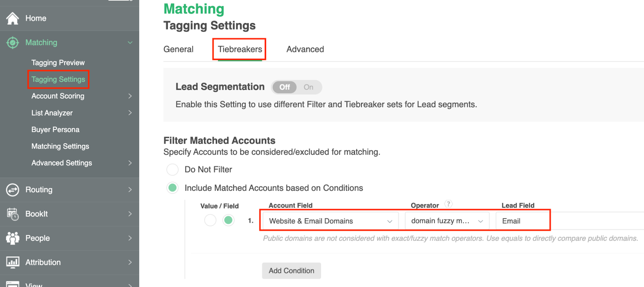Expand the Account Scoring submenu
The width and height of the screenshot is (644, 287).
[130, 96]
